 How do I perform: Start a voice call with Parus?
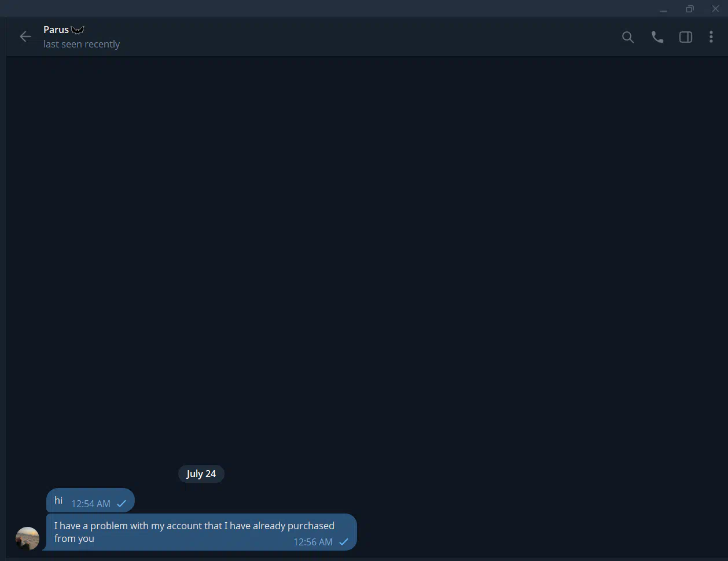657,37
